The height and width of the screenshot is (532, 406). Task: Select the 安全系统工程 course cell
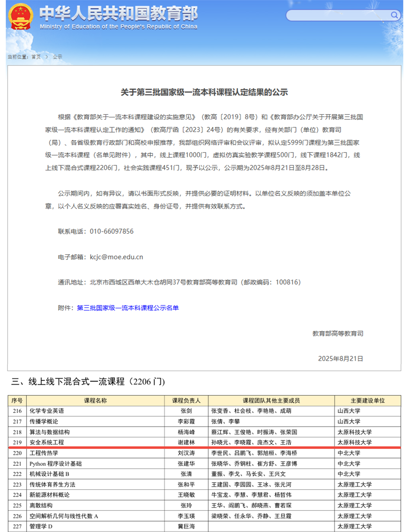47,442
